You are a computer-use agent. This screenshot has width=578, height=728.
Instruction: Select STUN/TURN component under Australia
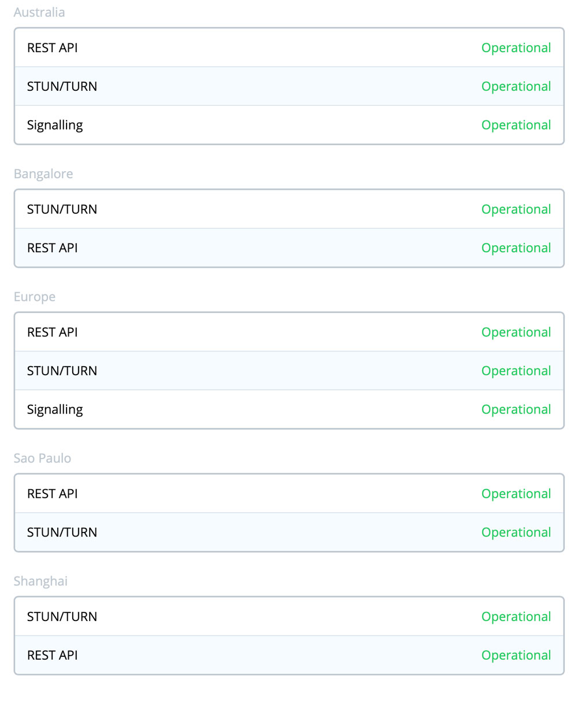pyautogui.click(x=62, y=86)
